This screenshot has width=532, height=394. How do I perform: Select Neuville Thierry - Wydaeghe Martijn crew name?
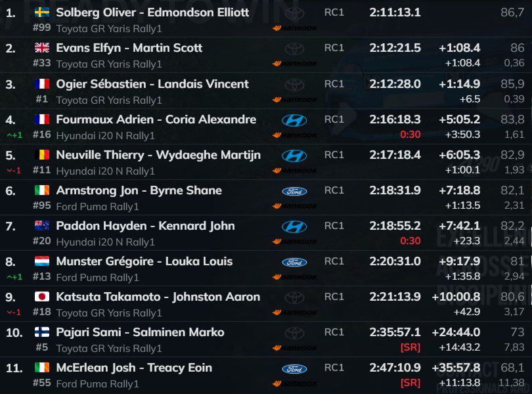pyautogui.click(x=158, y=155)
